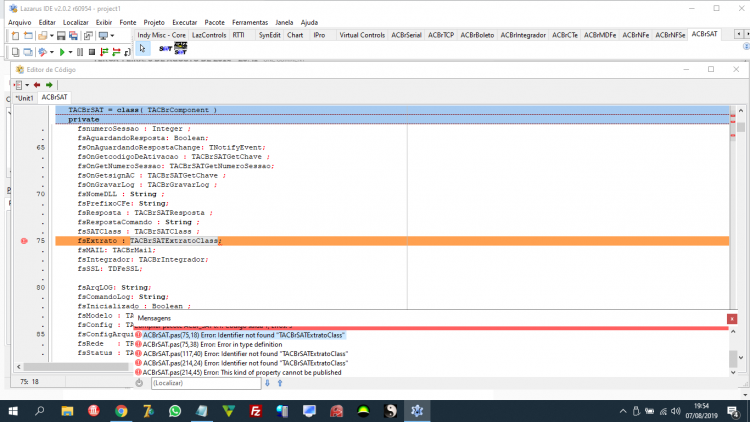Open WhatsApp from the Windows taskbar
This screenshot has width=750, height=422.
(175, 411)
